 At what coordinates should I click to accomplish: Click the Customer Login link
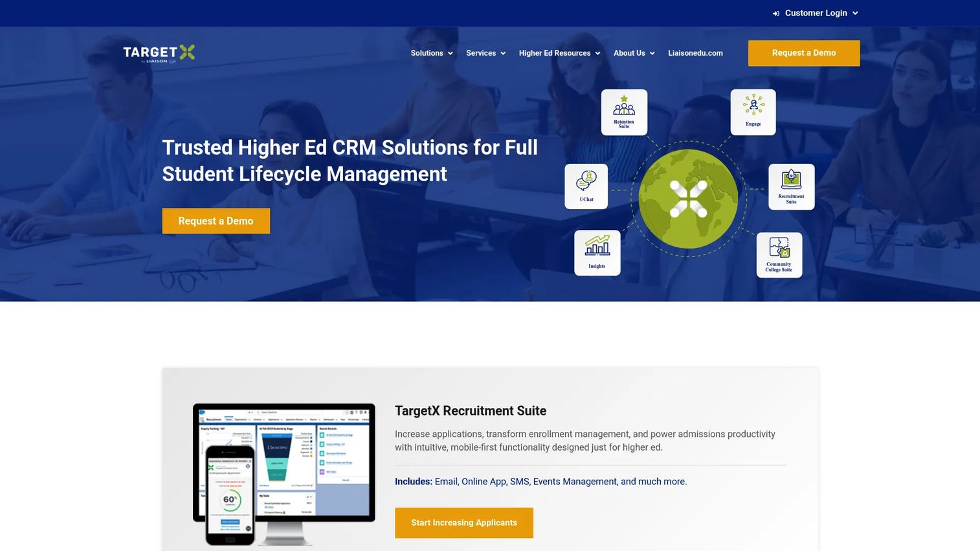(816, 13)
